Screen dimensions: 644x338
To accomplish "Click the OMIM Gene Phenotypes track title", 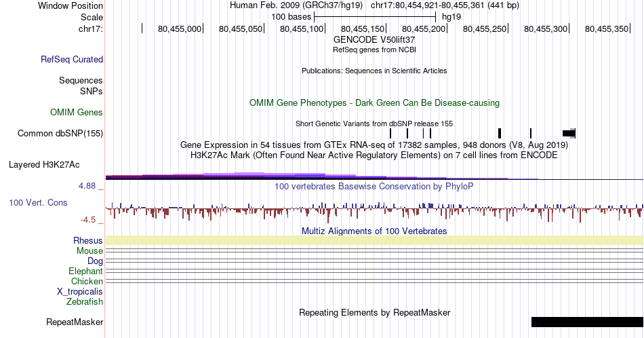I will click(374, 102).
